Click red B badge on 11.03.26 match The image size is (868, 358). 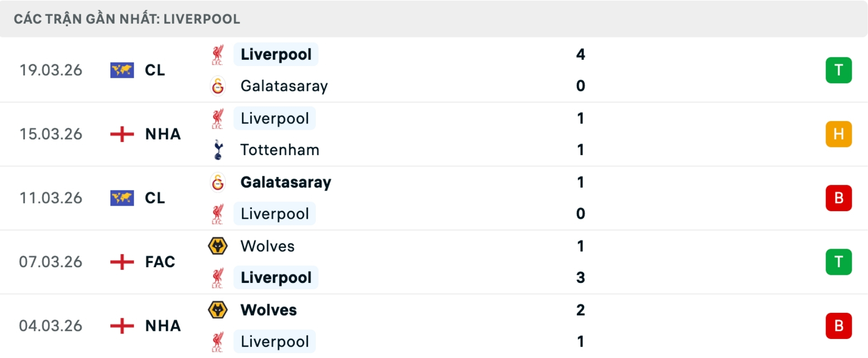tap(838, 198)
